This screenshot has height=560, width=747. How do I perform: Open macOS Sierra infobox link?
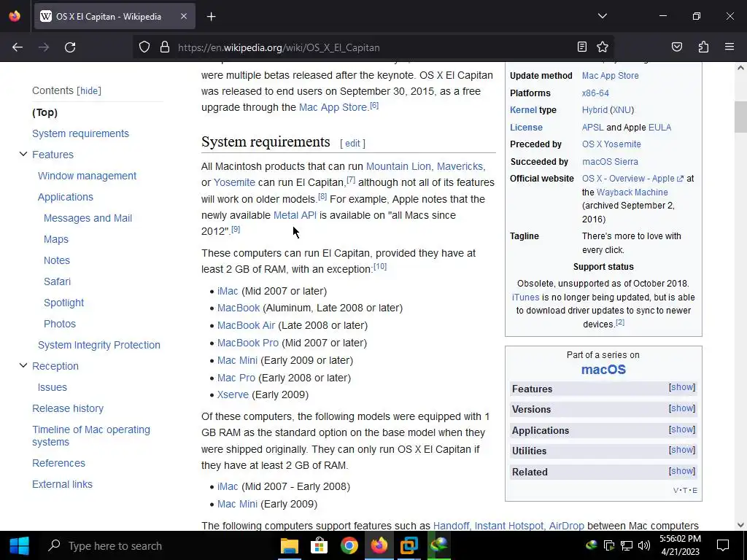click(x=610, y=161)
